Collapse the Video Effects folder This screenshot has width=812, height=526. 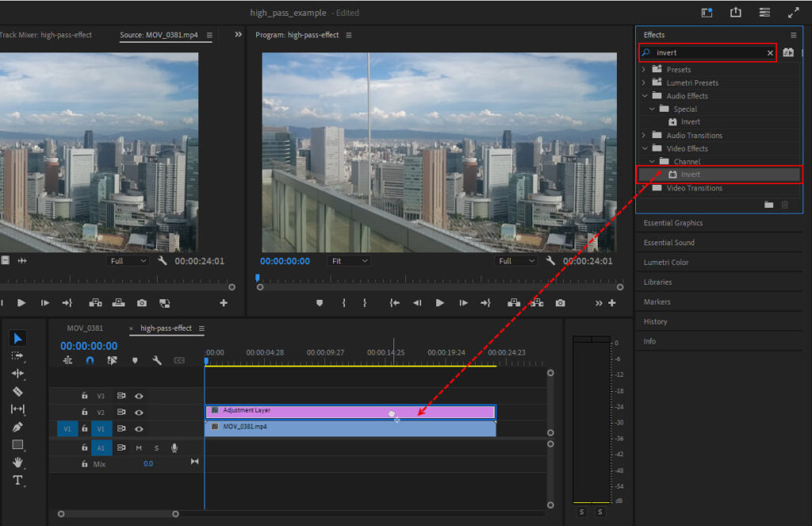pyautogui.click(x=644, y=148)
